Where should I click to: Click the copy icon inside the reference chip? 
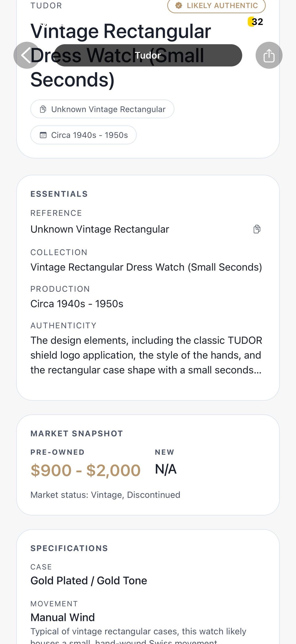pos(43,109)
